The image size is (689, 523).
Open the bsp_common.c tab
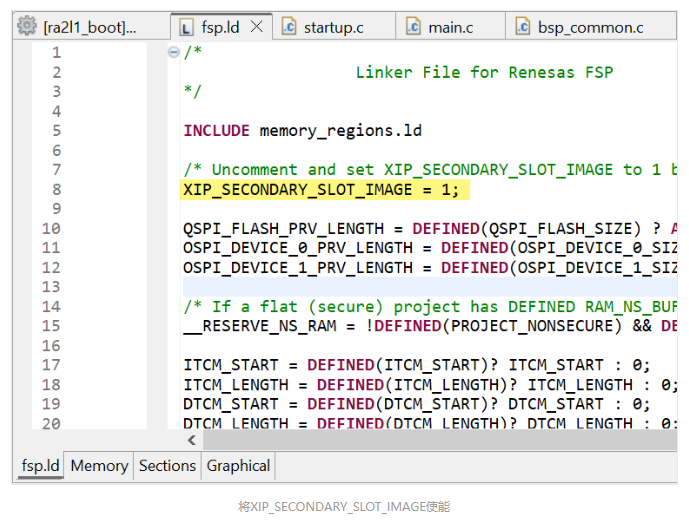(590, 28)
